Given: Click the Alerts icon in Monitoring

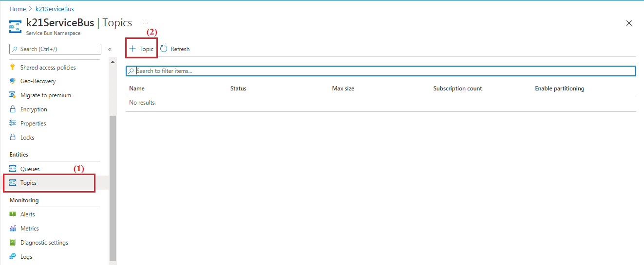Looking at the screenshot, I should pos(13,214).
